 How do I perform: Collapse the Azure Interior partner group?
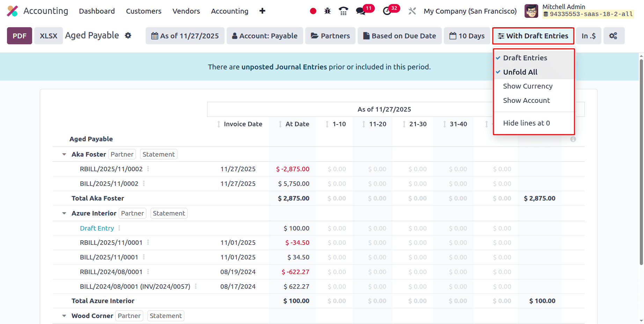click(x=64, y=213)
